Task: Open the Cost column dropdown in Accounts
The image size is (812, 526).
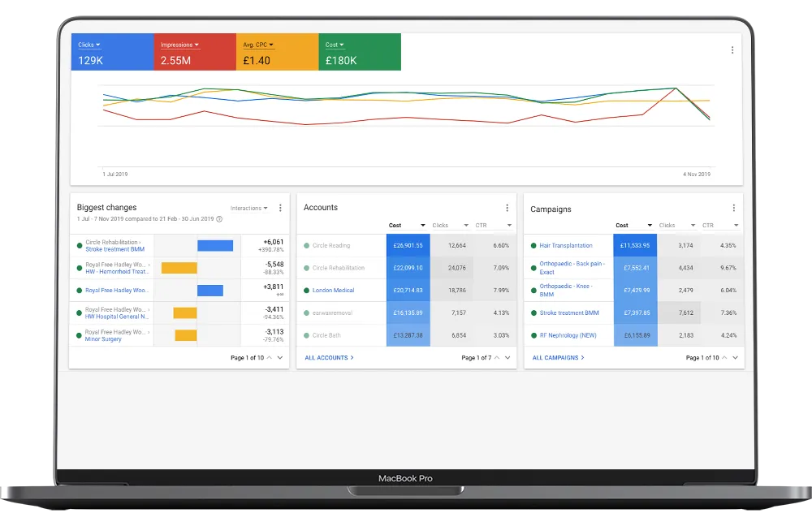Action: tap(422, 226)
